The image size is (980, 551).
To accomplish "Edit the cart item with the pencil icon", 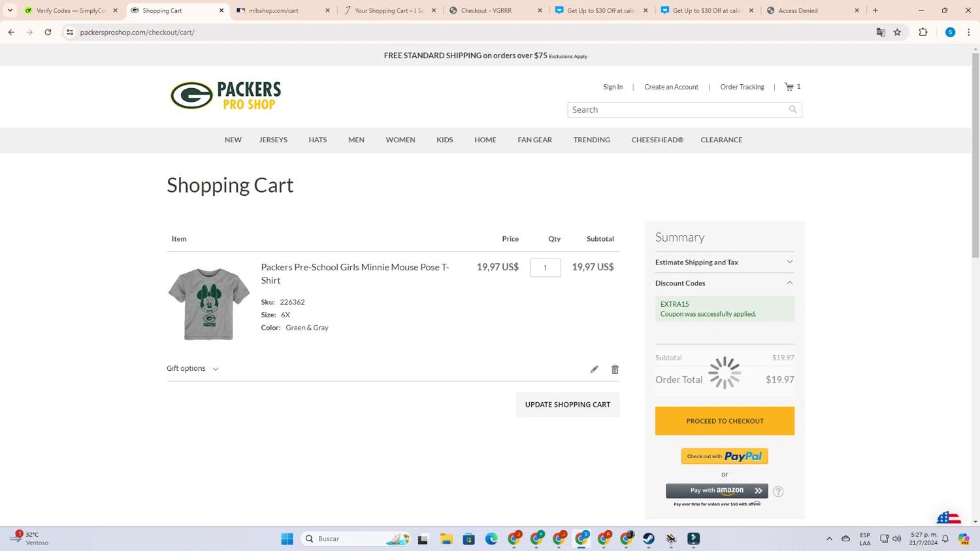I will tap(594, 370).
